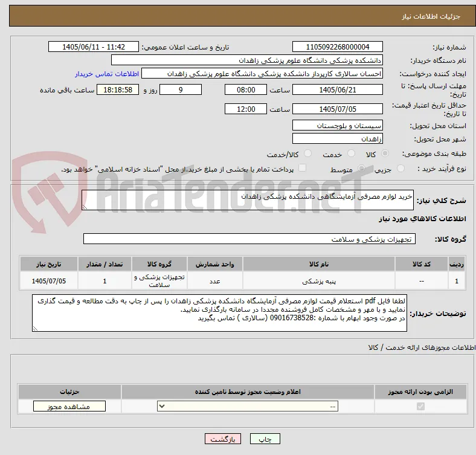Click the remaining days field showing 9
476x455 pixels.
coord(181,89)
